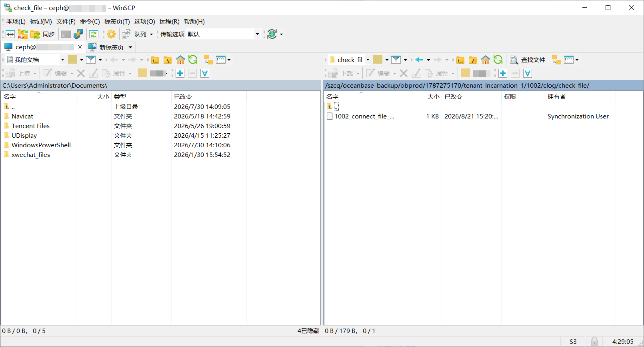Click the synchronize browsing icon beside compare directories

[23, 34]
